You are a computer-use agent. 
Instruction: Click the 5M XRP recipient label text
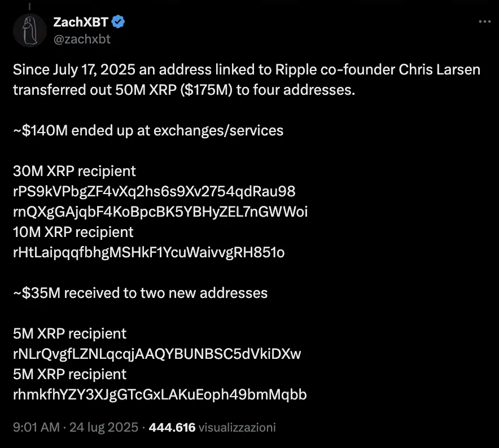point(69,333)
